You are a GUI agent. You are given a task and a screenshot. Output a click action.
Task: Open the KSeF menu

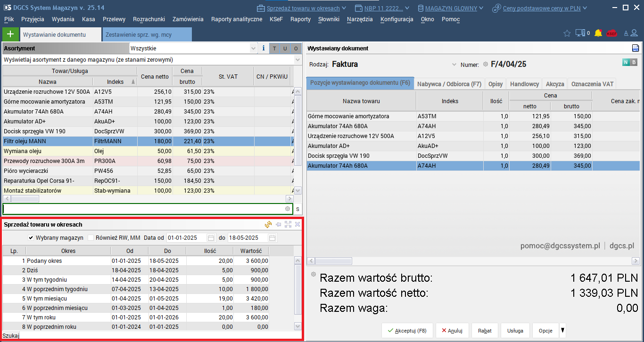tap(276, 19)
